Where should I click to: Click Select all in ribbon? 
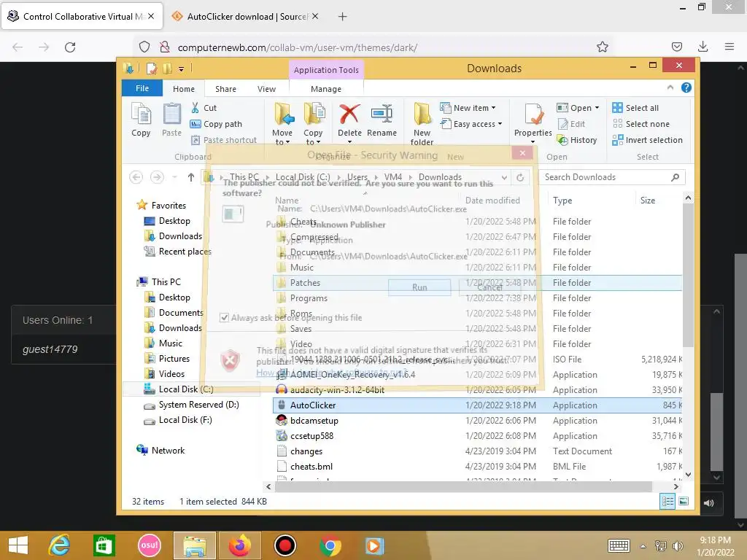point(635,108)
